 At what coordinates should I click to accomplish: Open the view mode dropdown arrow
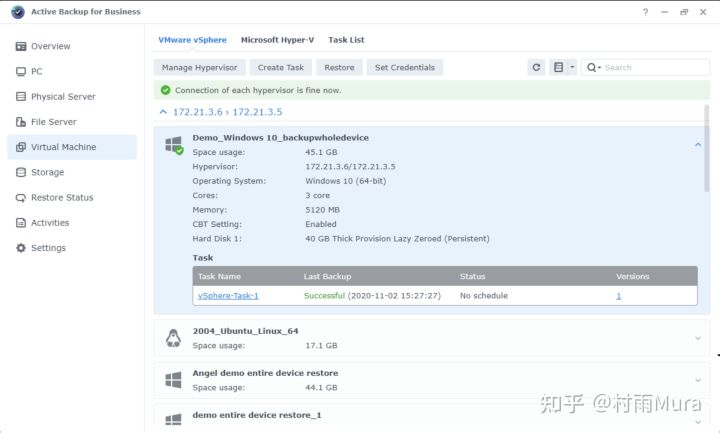coord(572,67)
